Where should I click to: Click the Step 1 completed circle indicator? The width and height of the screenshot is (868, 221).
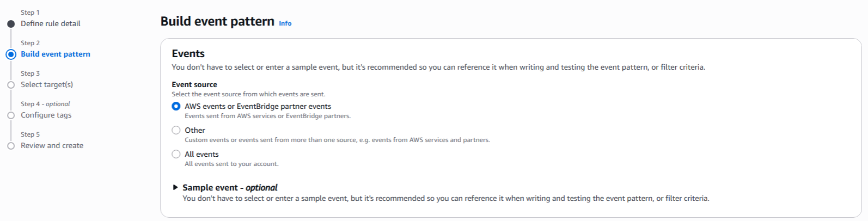click(11, 24)
